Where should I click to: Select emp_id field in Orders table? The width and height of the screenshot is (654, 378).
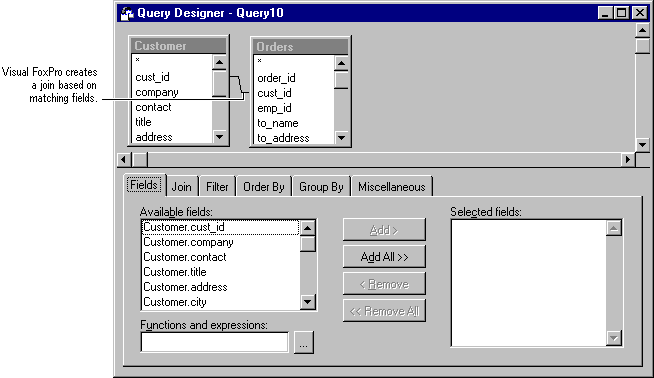(294, 108)
